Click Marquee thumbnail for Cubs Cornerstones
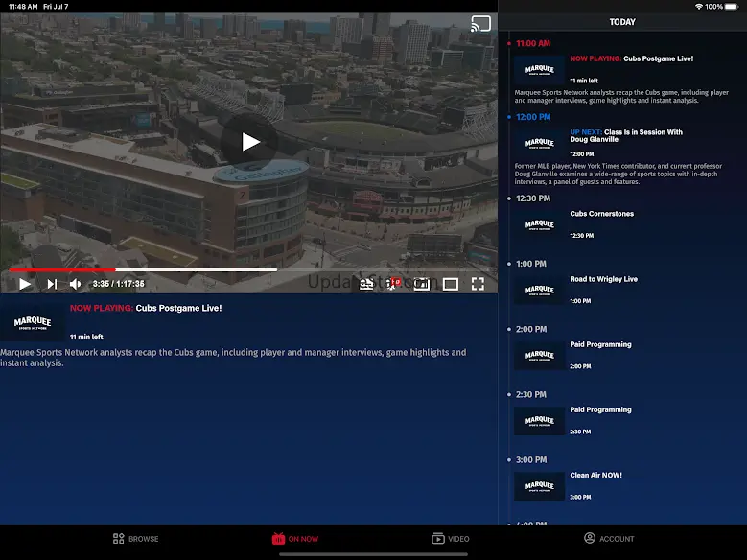This screenshot has width=747, height=560. [539, 224]
